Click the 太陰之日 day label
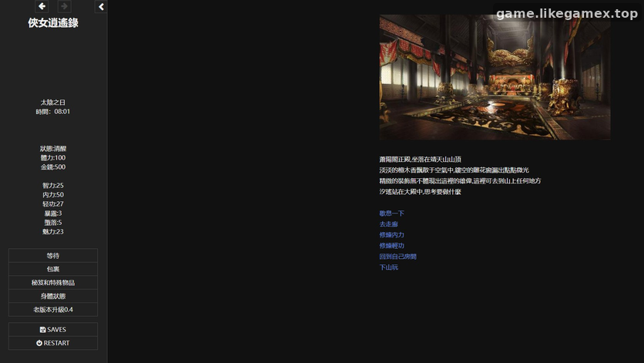644x363 pixels. click(53, 103)
